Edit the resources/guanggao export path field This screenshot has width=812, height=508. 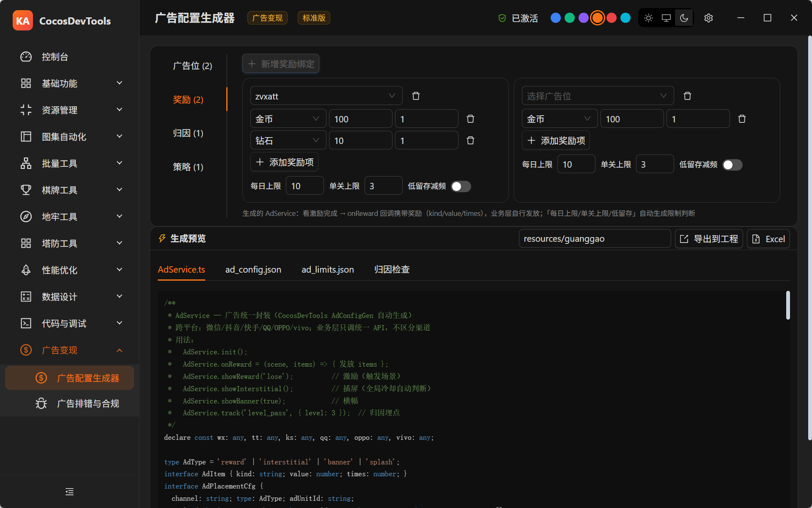tap(595, 239)
